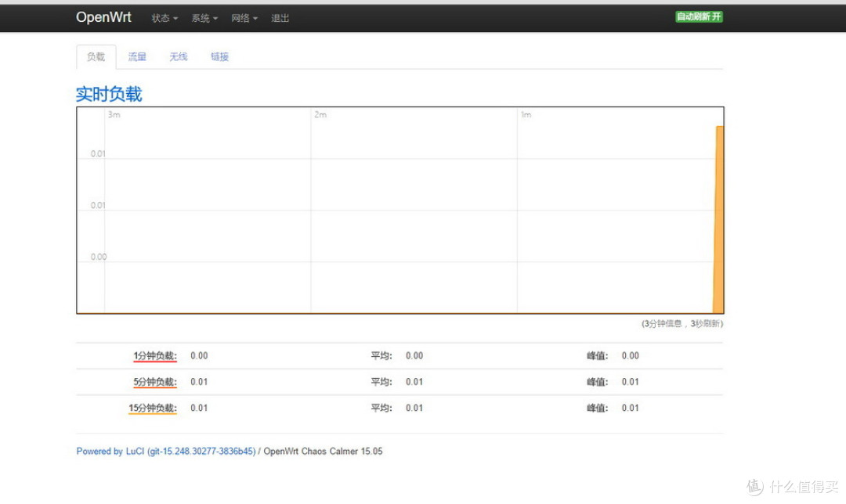This screenshot has width=846, height=504.
Task: Switch to the 链接 tab
Action: click(219, 56)
